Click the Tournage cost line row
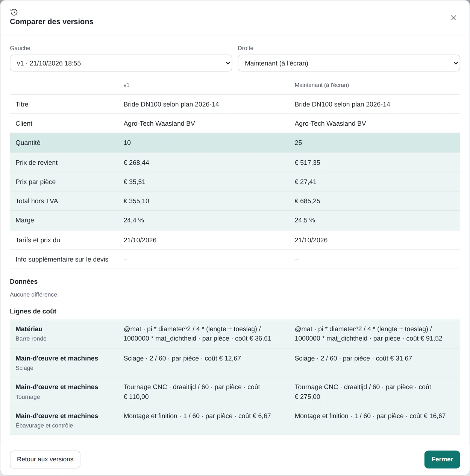The width and height of the screenshot is (470, 476). click(x=235, y=392)
